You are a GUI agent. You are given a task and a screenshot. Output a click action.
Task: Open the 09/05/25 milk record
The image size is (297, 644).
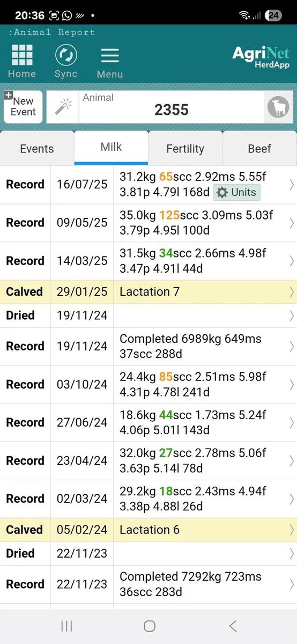click(x=148, y=223)
